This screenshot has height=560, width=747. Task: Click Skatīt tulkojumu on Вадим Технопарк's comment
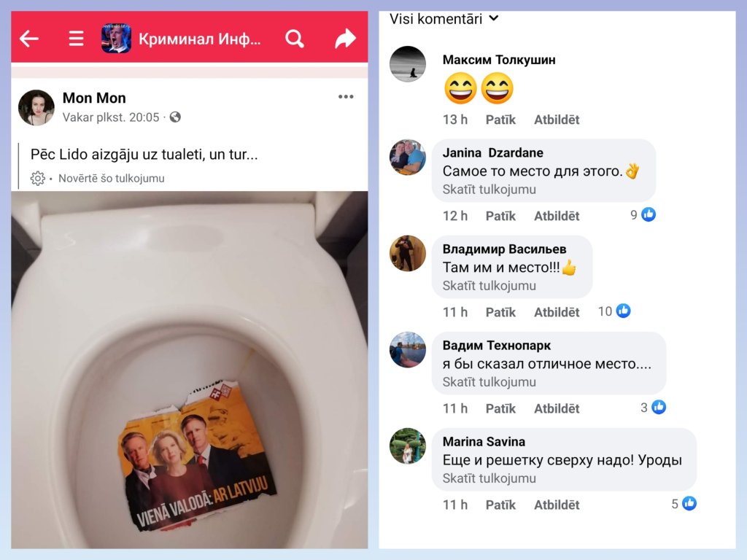pos(489,382)
